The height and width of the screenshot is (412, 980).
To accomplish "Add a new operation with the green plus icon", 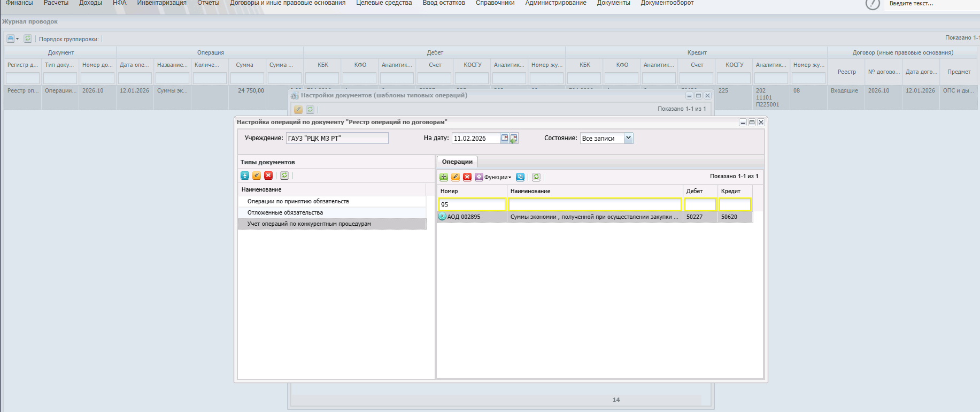I will pos(444,177).
